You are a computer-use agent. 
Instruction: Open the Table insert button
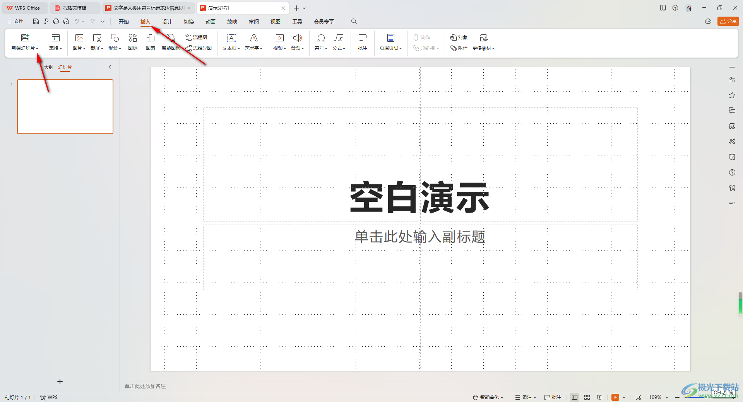click(55, 41)
